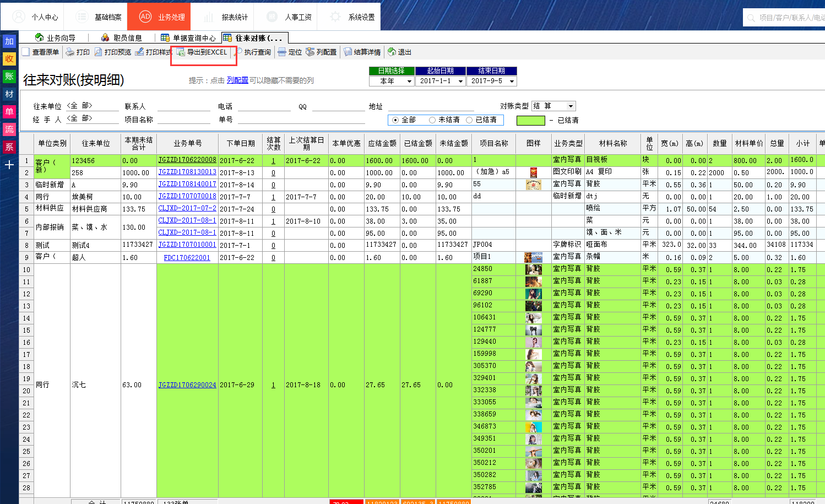This screenshot has width=825, height=504.
Task: Expand the 对账类型 dropdown
Action: [x=571, y=106]
